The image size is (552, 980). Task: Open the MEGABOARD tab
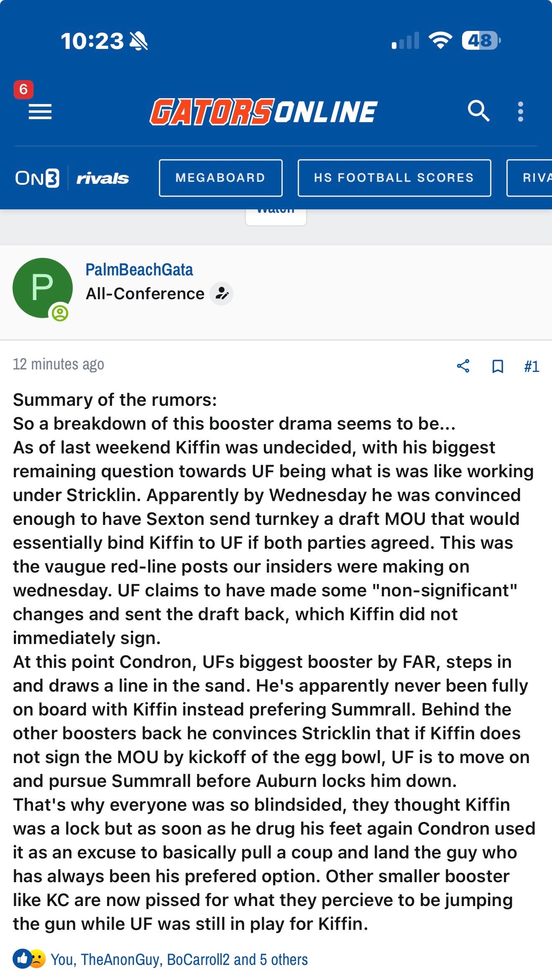[x=220, y=178]
